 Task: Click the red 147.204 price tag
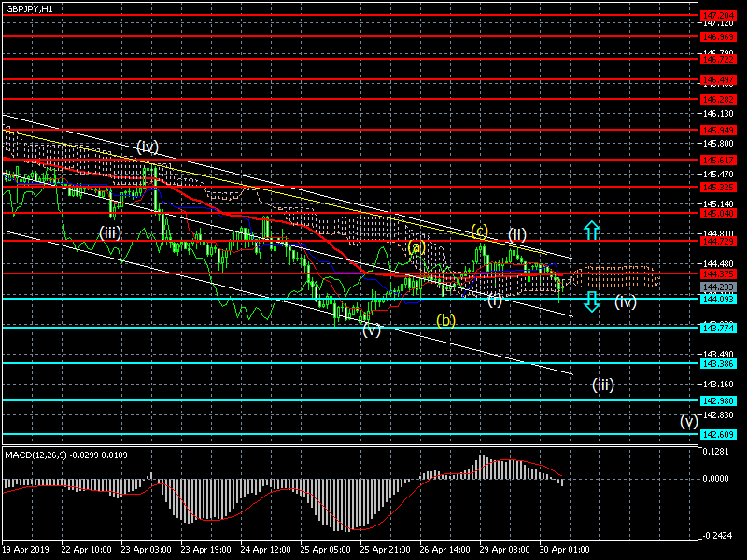tap(718, 16)
